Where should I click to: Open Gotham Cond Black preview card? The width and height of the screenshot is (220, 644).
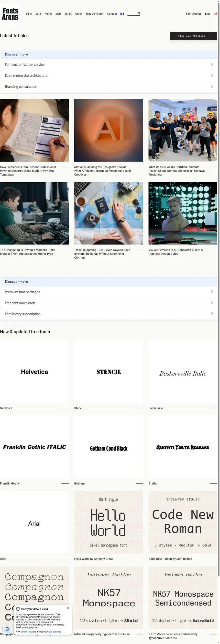pos(109,447)
